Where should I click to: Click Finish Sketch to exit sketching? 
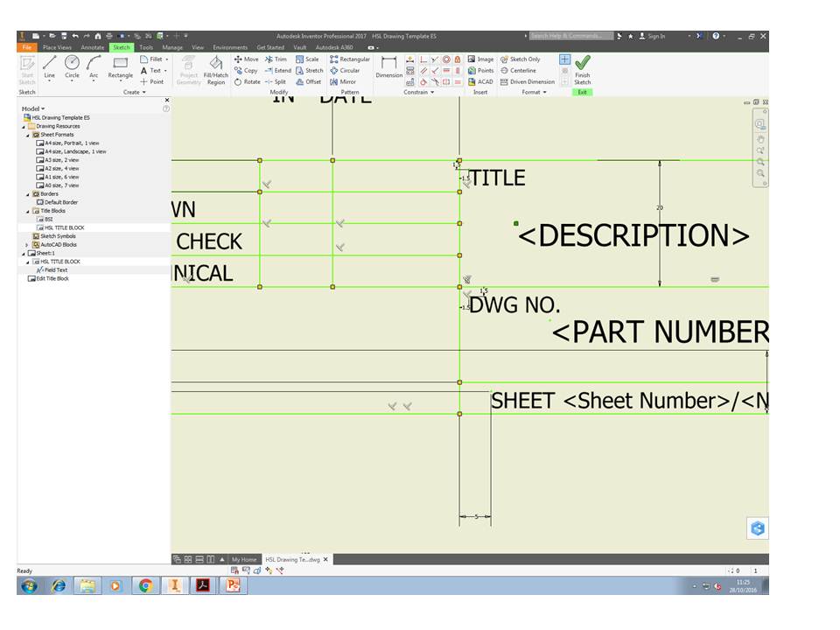(581, 70)
